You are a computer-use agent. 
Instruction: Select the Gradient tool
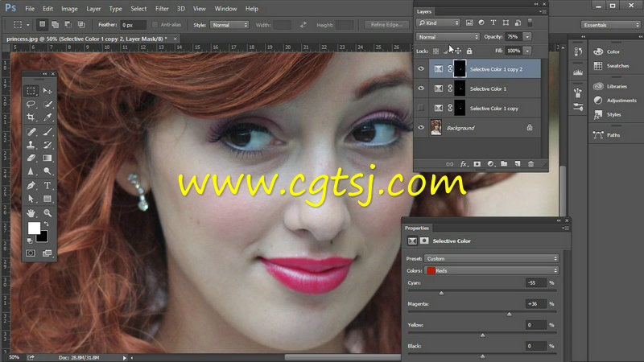(47, 158)
